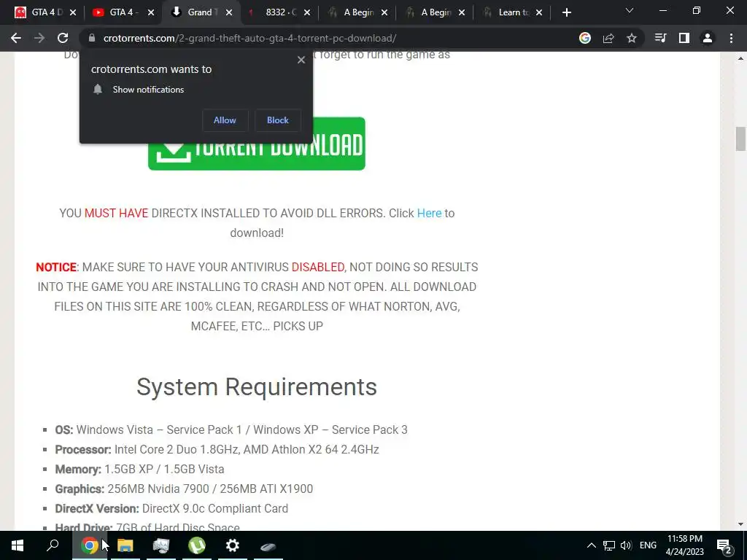The height and width of the screenshot is (560, 747).
Task: Switch to the YouTube GTA 4 tab
Action: pos(124,12)
